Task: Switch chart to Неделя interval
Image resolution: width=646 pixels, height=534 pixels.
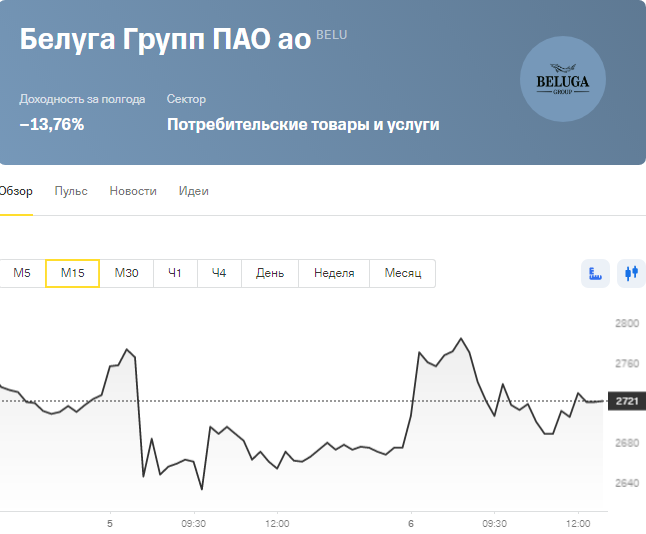Action: click(x=334, y=273)
